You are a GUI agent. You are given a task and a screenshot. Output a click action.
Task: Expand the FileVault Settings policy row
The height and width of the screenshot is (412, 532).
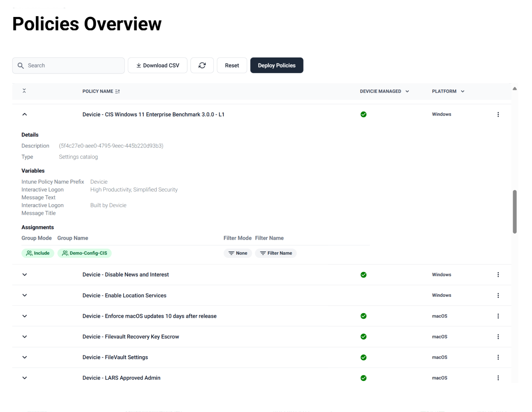click(x=25, y=357)
